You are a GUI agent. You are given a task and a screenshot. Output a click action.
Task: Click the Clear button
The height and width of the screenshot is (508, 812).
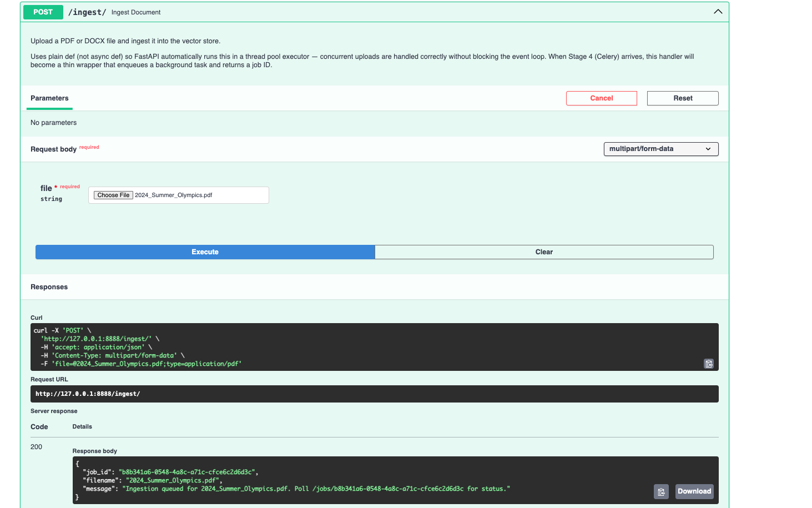544,252
